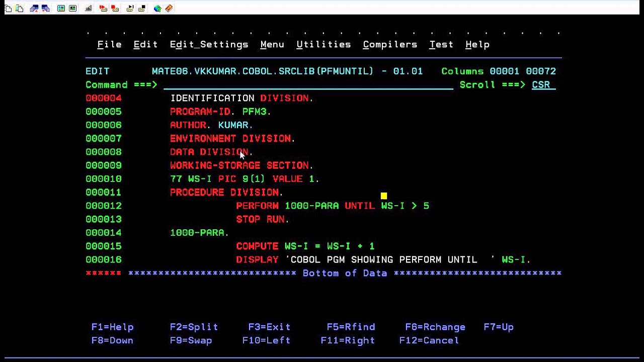
Task: Select the Paste icon on the toolbar
Action: point(19,9)
